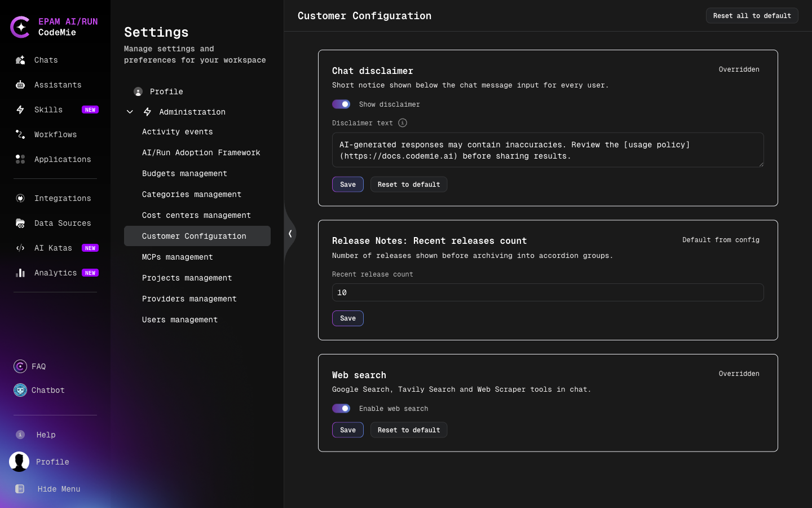Go to Assistants label in sidebar

click(58, 85)
